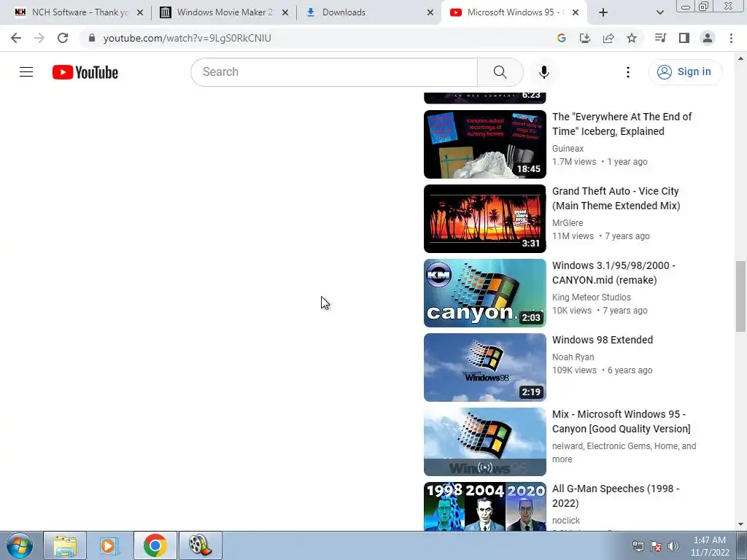The image size is (747, 560).
Task: Open Chrome profile avatar
Action: [x=708, y=38]
